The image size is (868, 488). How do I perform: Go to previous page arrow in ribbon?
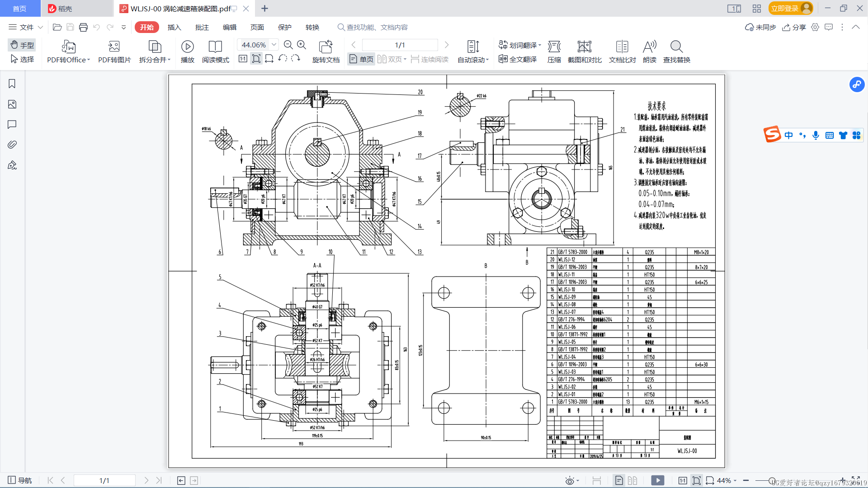tap(354, 45)
